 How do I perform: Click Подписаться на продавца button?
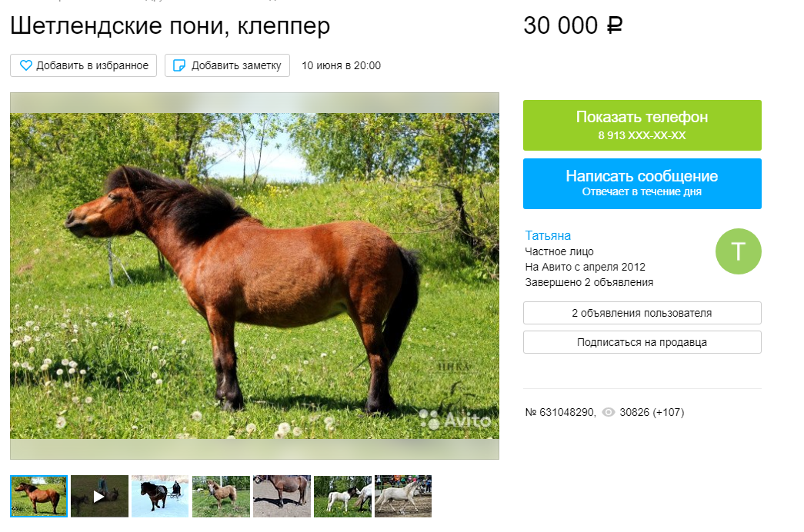pyautogui.click(x=642, y=342)
